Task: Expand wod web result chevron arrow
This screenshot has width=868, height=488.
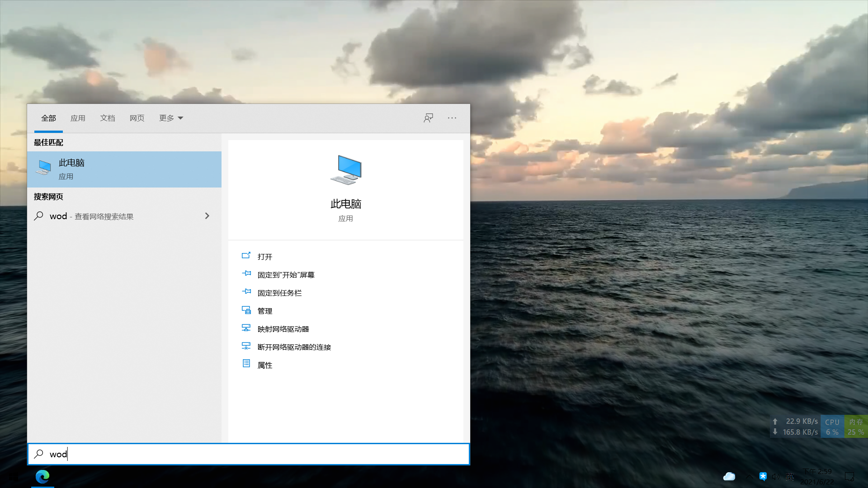Action: tap(207, 216)
